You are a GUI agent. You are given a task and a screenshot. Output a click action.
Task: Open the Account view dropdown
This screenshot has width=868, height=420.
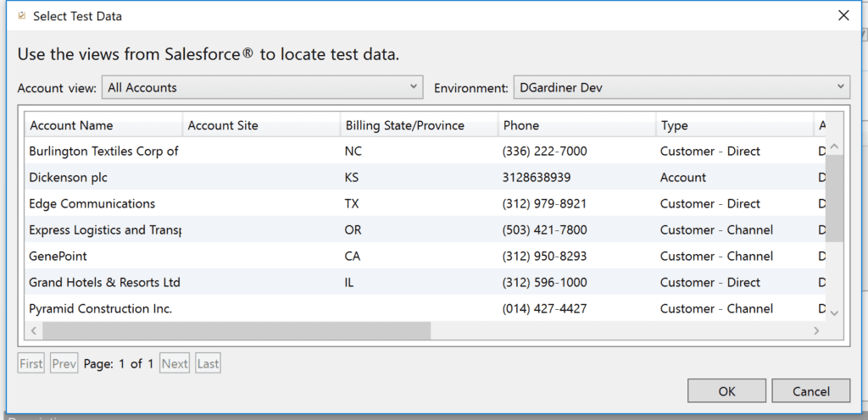(262, 87)
